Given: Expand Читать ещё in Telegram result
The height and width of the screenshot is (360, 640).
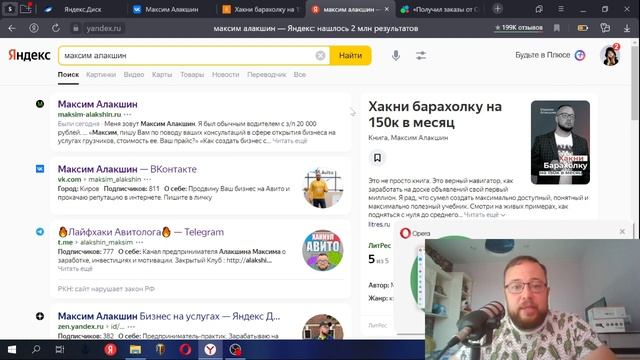Looking at the screenshot, I should coord(75,269).
